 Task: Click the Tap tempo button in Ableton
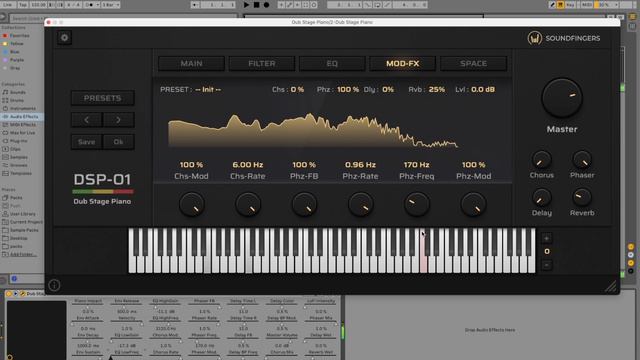click(23, 5)
